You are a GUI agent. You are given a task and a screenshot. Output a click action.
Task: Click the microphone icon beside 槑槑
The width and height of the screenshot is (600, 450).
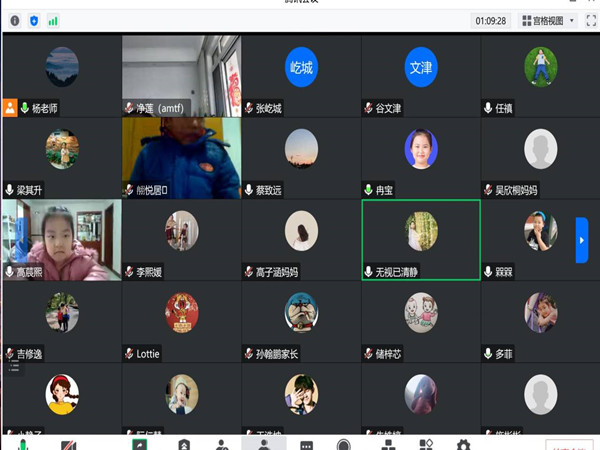488,272
